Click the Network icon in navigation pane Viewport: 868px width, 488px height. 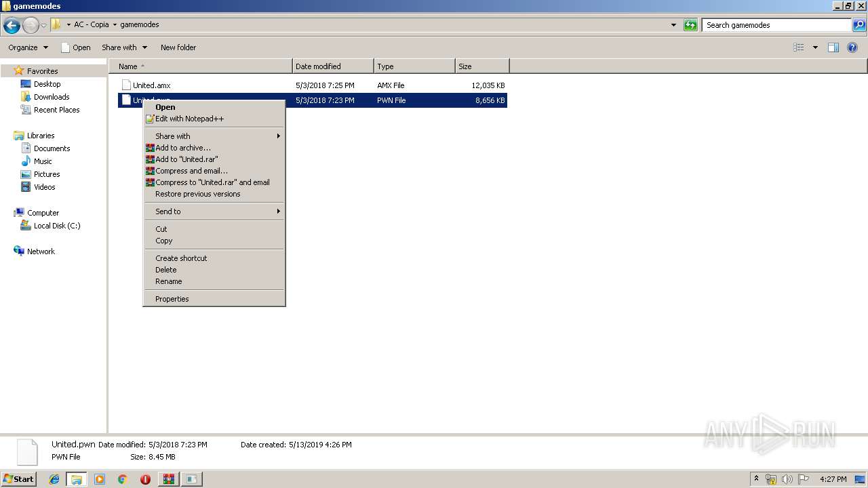click(x=19, y=251)
